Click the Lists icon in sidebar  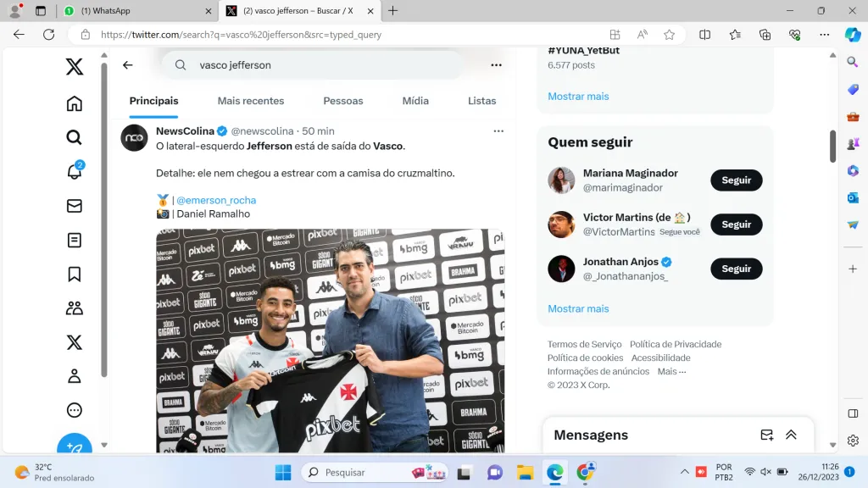75,240
